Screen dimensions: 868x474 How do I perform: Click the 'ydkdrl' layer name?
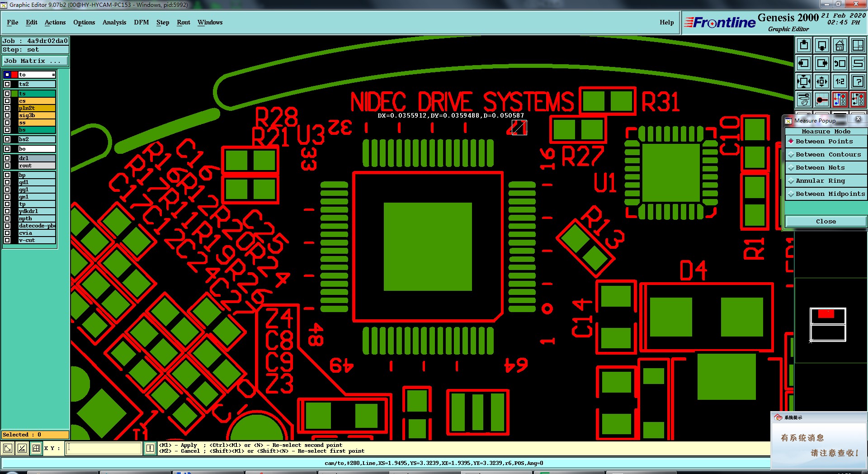[x=37, y=211]
